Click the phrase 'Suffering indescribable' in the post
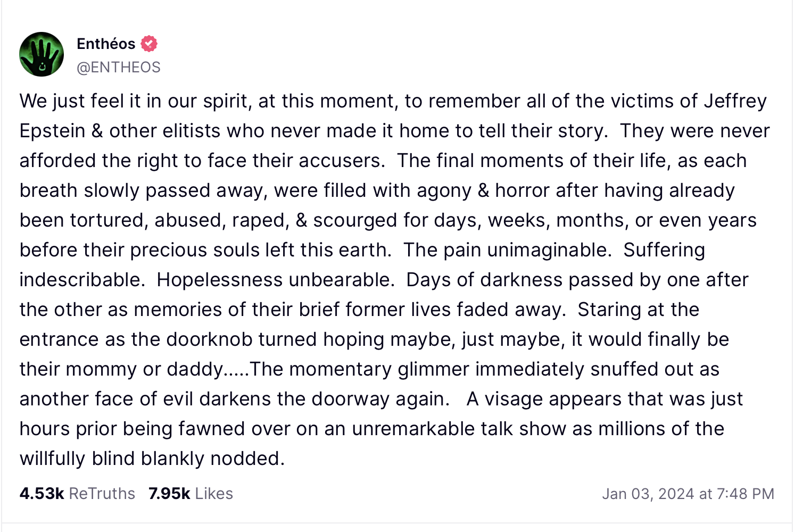 (x=664, y=250)
